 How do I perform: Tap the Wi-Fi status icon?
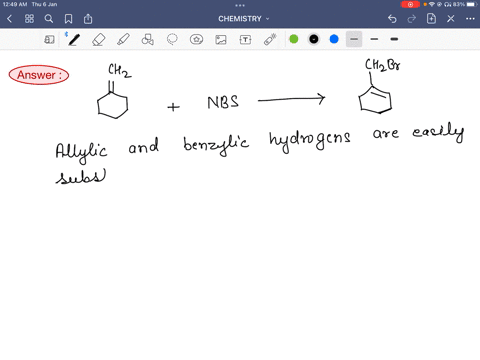(x=432, y=4)
